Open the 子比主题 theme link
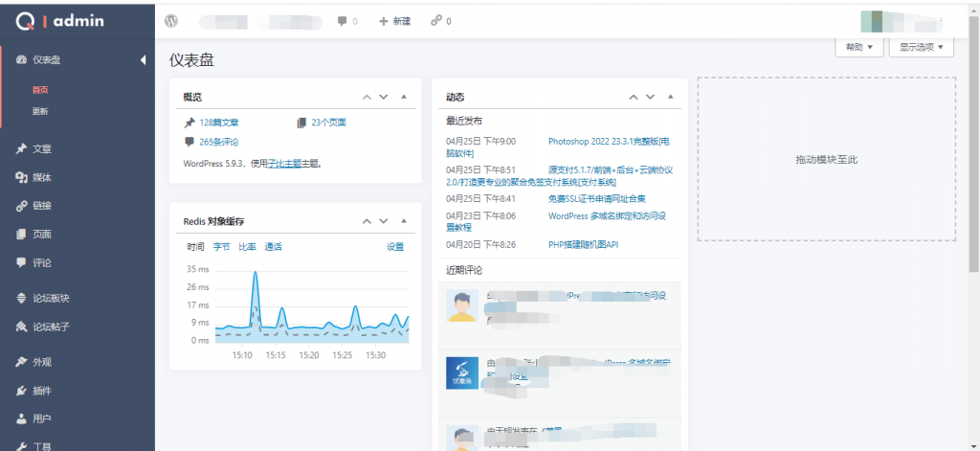Screen dimensions: 980x451 click(x=284, y=164)
